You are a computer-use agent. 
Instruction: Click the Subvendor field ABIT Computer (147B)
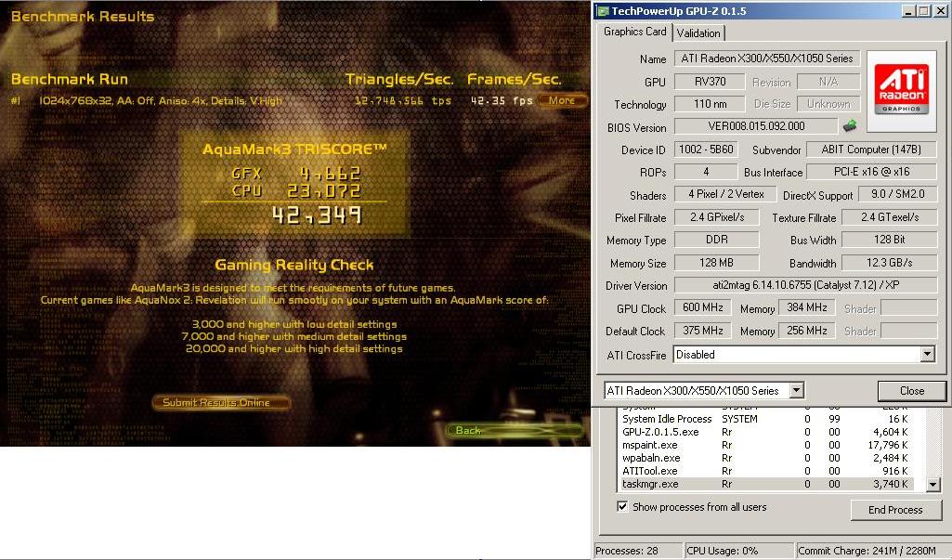870,150
